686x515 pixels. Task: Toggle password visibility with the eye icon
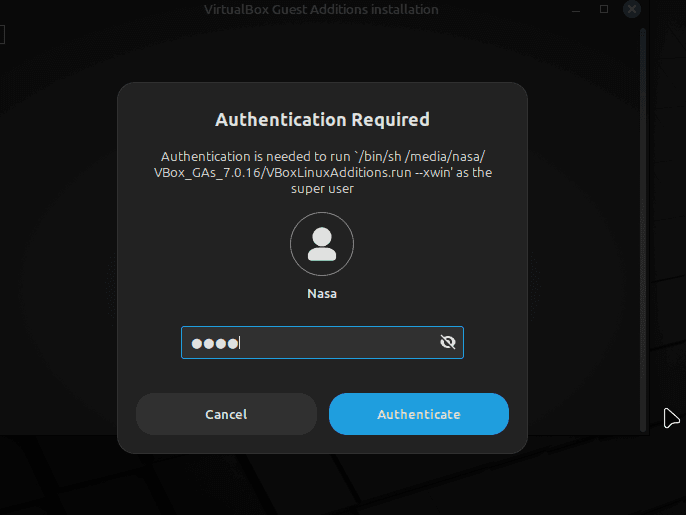tap(448, 342)
